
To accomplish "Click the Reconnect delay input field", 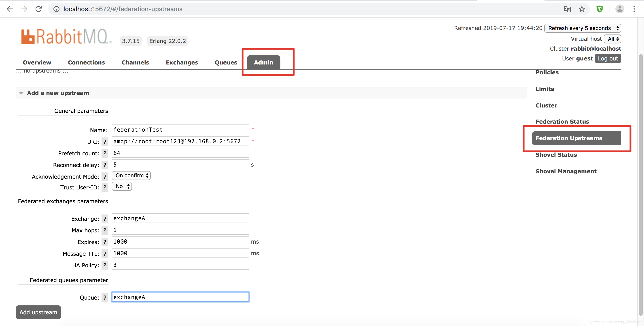I will pos(180,165).
